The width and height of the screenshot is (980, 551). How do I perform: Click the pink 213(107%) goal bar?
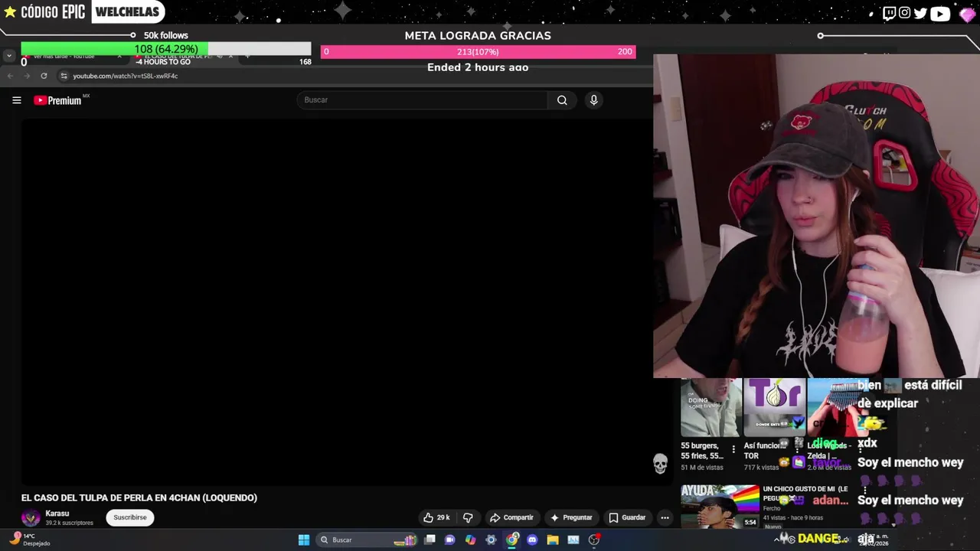478,51
